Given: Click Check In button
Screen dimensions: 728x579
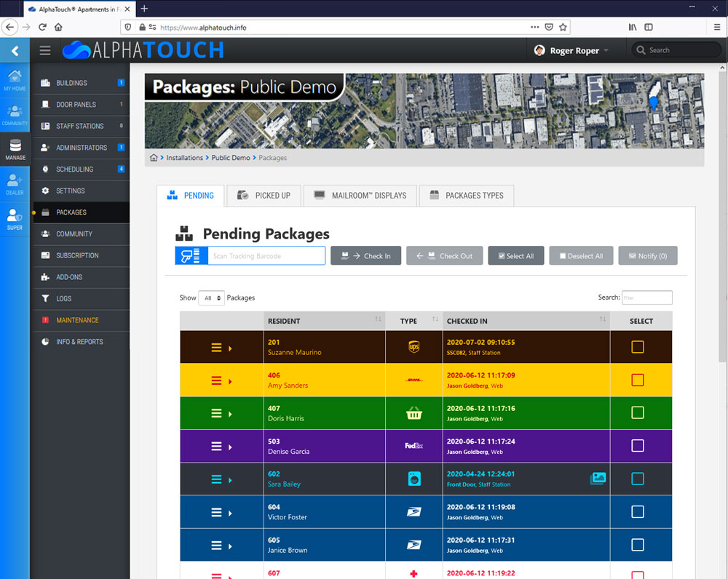Looking at the screenshot, I should [x=366, y=255].
